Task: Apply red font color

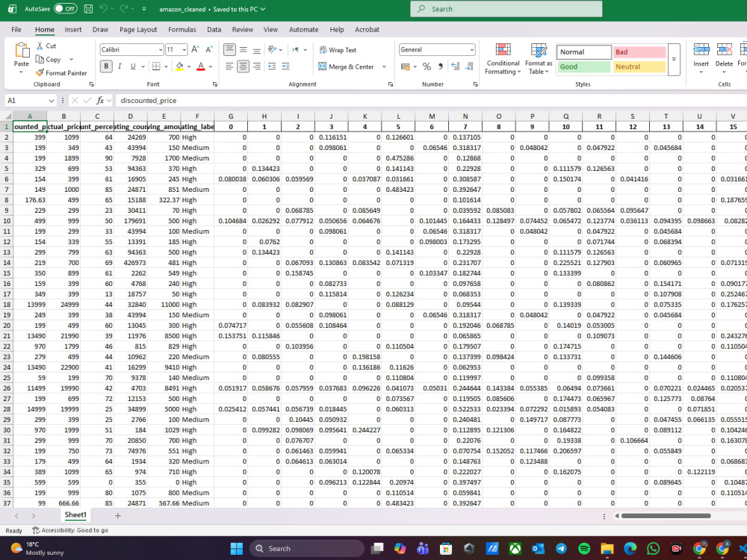Action: (x=201, y=66)
